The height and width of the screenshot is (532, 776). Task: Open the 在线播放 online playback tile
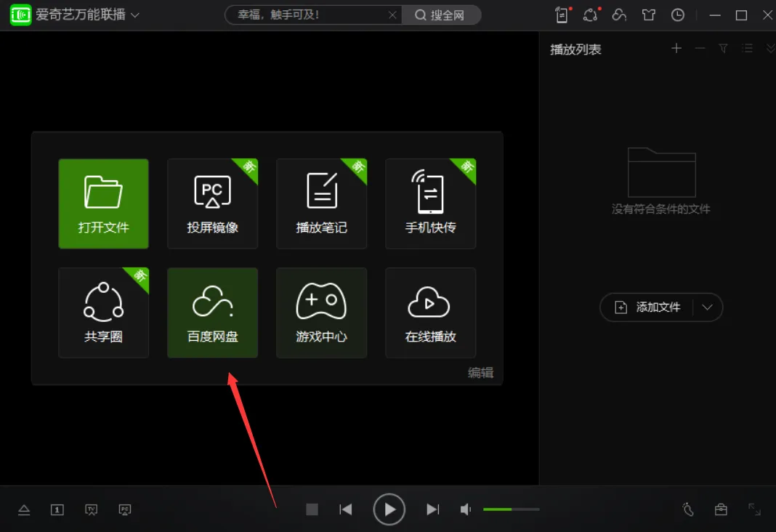(x=430, y=313)
